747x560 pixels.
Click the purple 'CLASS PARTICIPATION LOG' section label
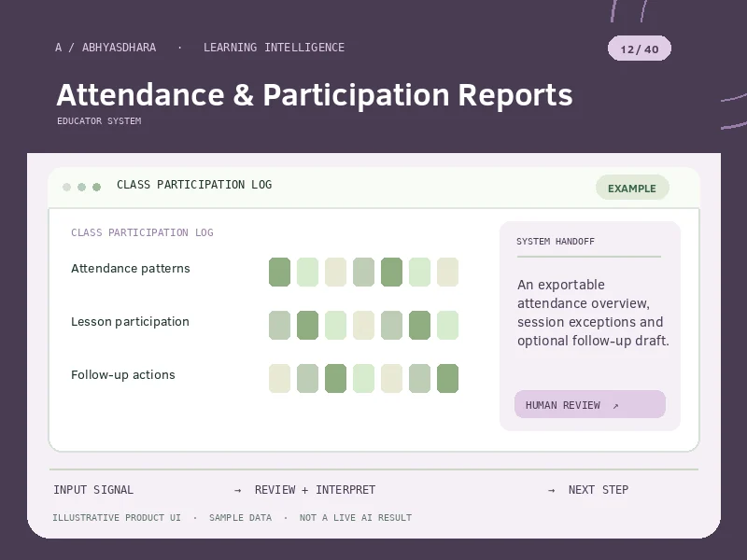click(142, 232)
